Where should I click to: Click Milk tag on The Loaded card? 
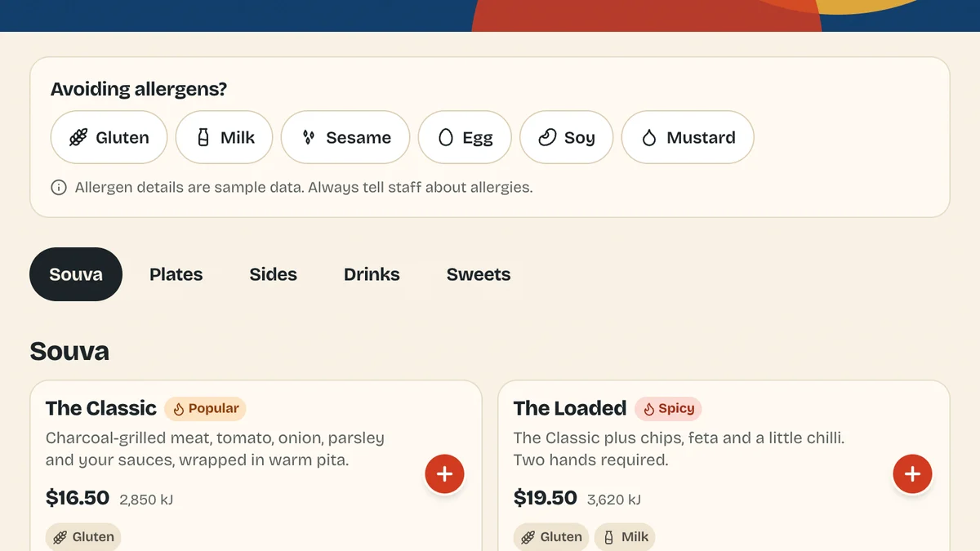tap(625, 537)
